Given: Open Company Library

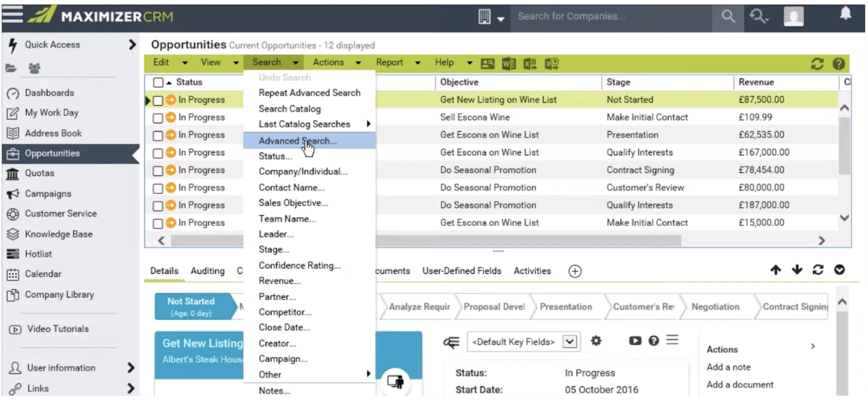Looking at the screenshot, I should [59, 295].
